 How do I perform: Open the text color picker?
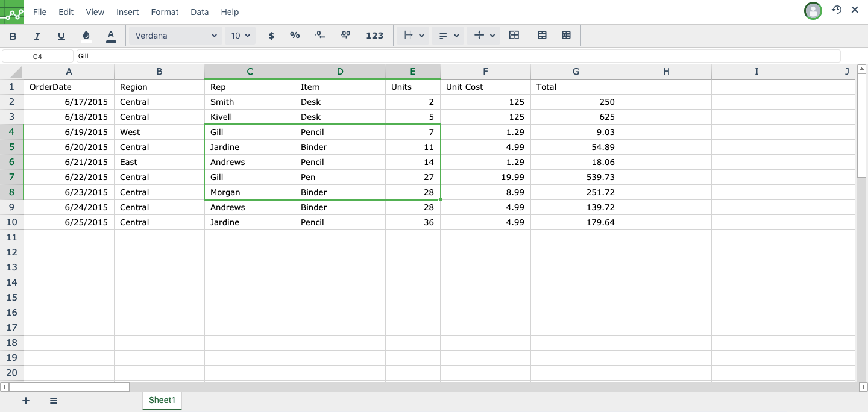111,36
